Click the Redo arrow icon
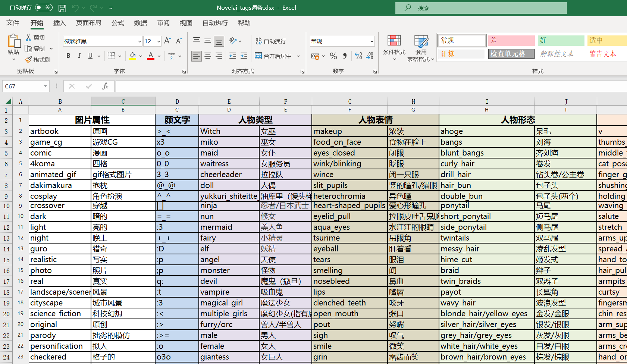 [93, 8]
